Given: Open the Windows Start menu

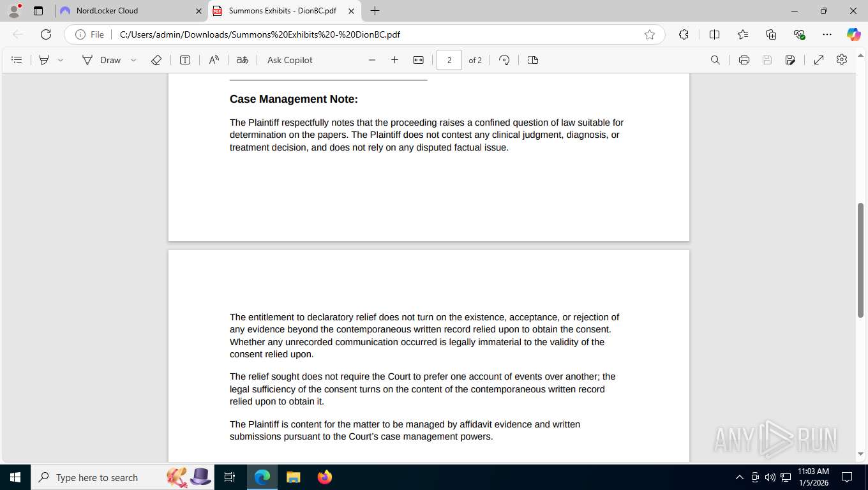Looking at the screenshot, I should pos(15,477).
